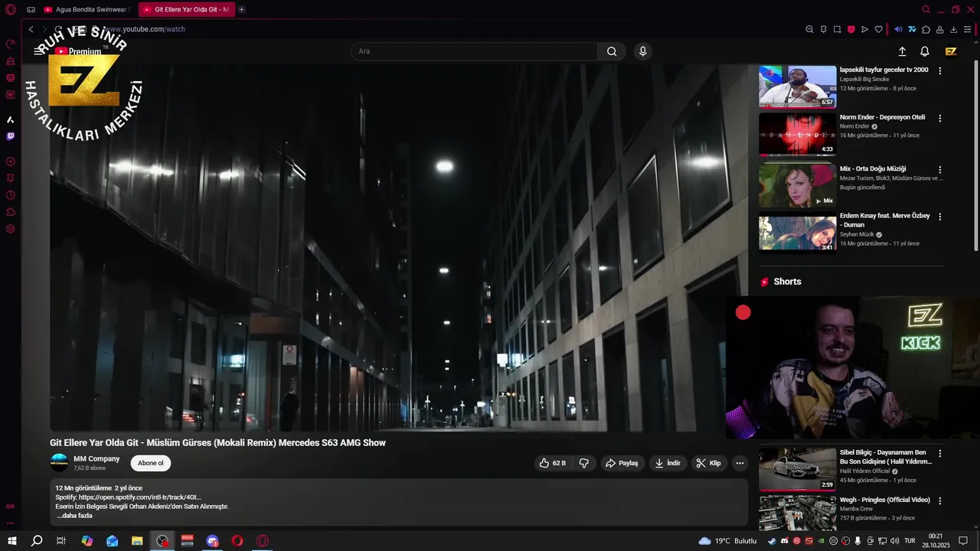Open the EZ account avatar menu

(951, 51)
